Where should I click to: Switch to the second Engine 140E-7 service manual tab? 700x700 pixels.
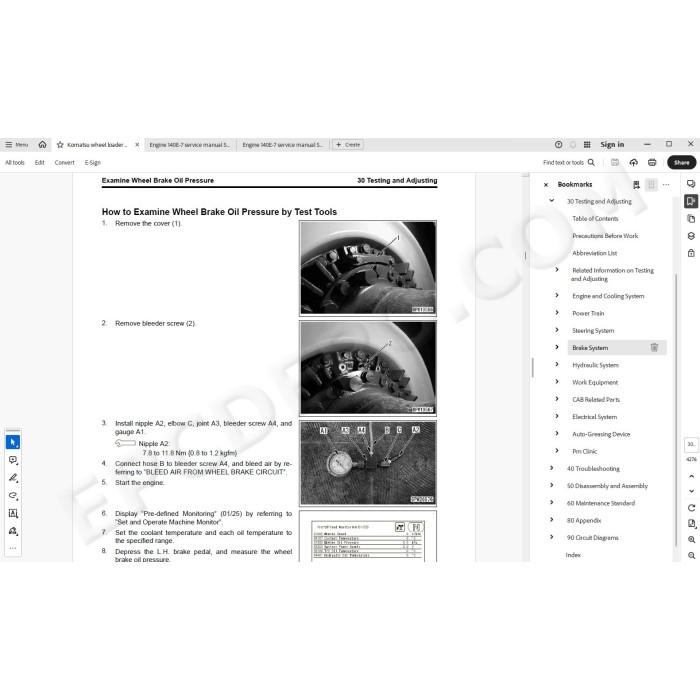pyautogui.click(x=282, y=145)
